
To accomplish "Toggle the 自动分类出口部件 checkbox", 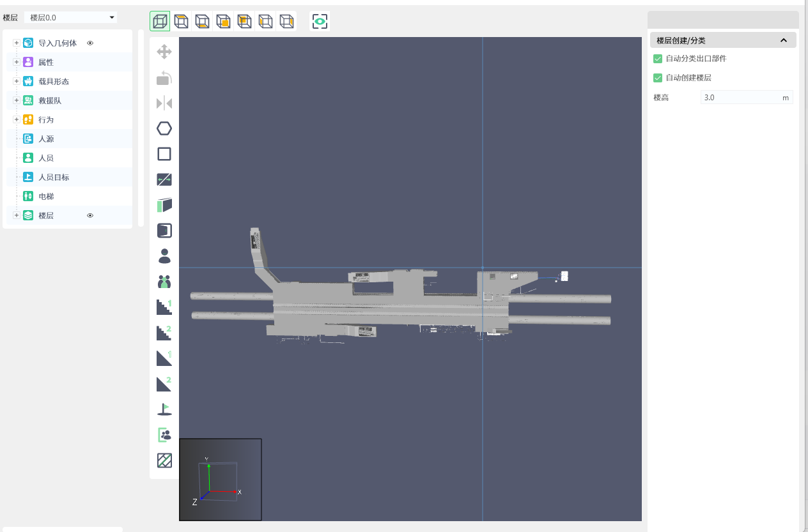I will 657,59.
